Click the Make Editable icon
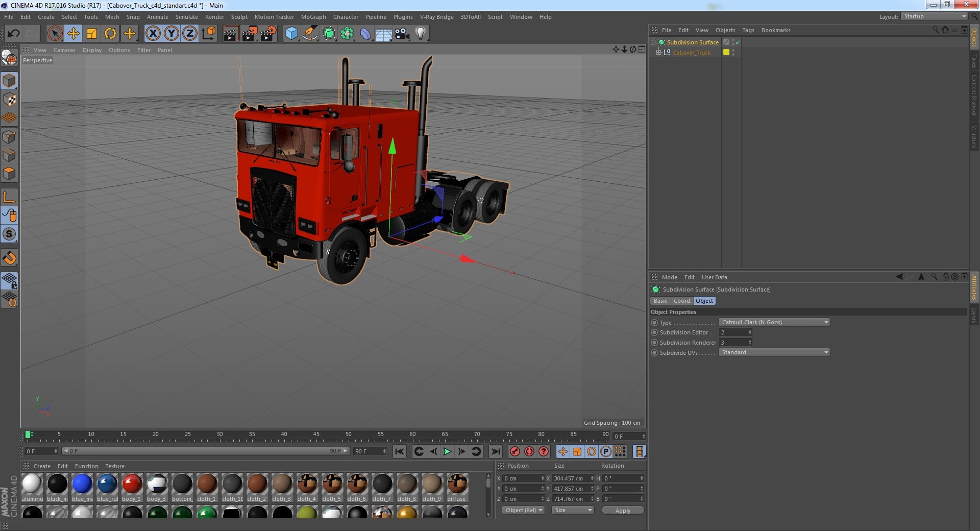The width and height of the screenshot is (980, 531). (9, 58)
